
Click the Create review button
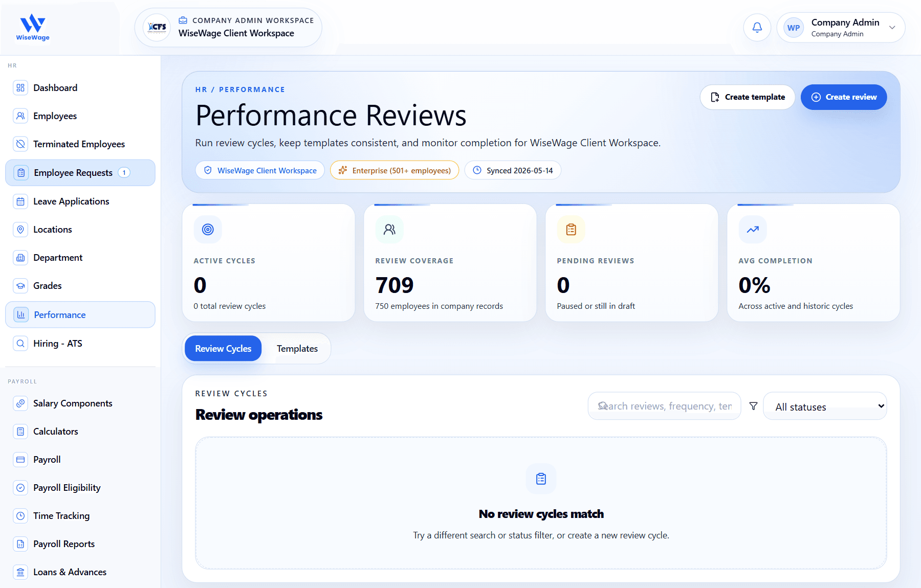(x=844, y=97)
